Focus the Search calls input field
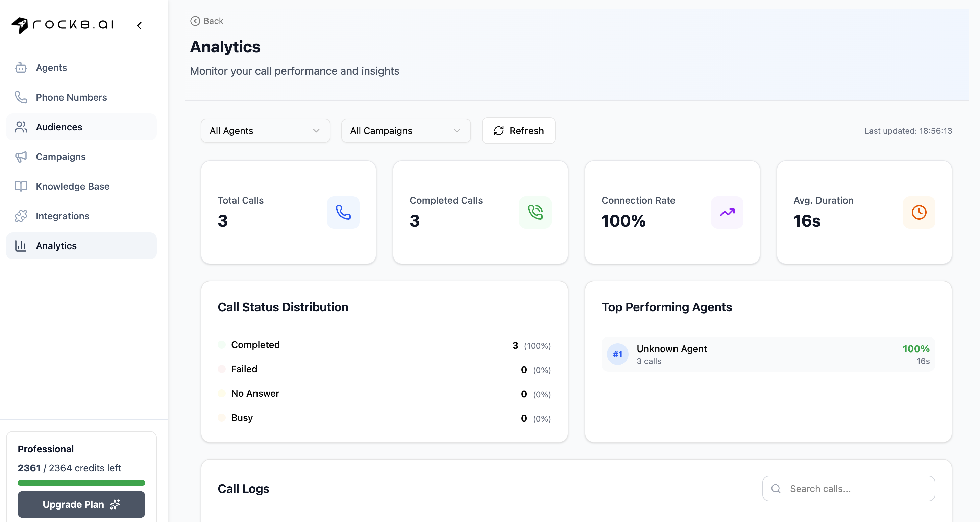Screen dimensions: 980x522 point(856,489)
